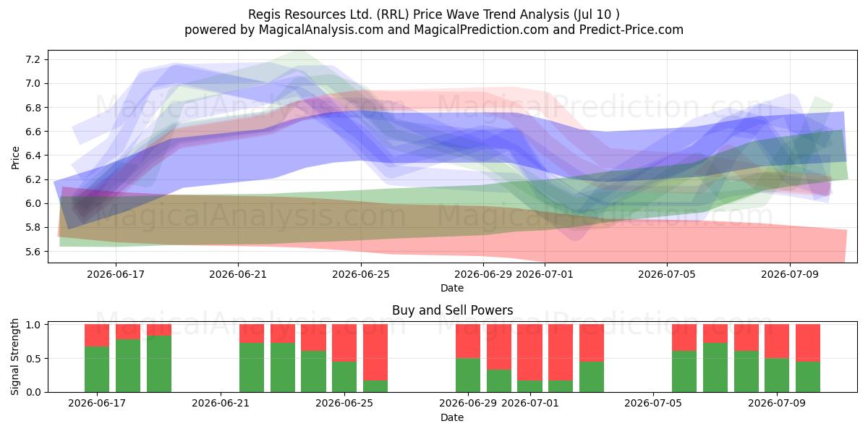Click the red sell segment above 2026-06-25
The width and height of the screenshot is (868, 434).
click(344, 343)
